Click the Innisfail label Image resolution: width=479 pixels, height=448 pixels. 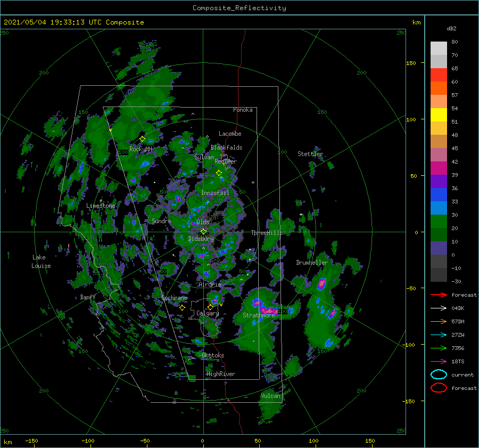pyautogui.click(x=215, y=193)
